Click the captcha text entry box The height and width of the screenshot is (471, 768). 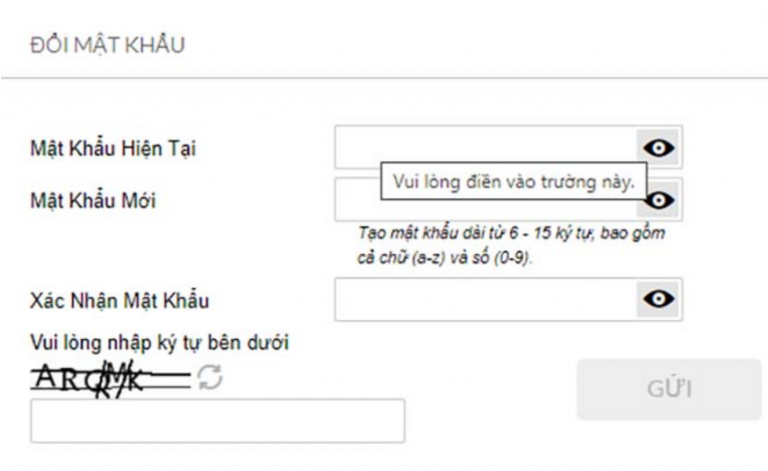point(217,421)
